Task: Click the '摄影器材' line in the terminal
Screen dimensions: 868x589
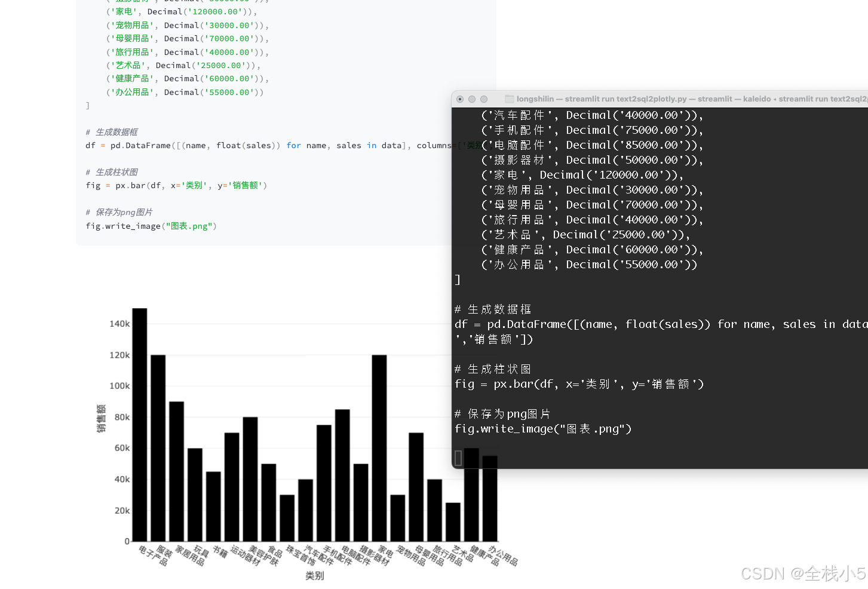Action: pyautogui.click(x=592, y=160)
